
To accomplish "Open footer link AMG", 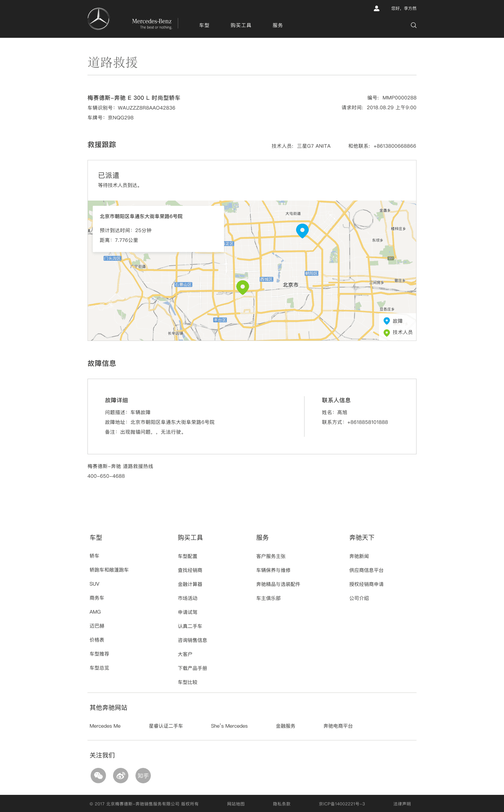I will coord(95,612).
